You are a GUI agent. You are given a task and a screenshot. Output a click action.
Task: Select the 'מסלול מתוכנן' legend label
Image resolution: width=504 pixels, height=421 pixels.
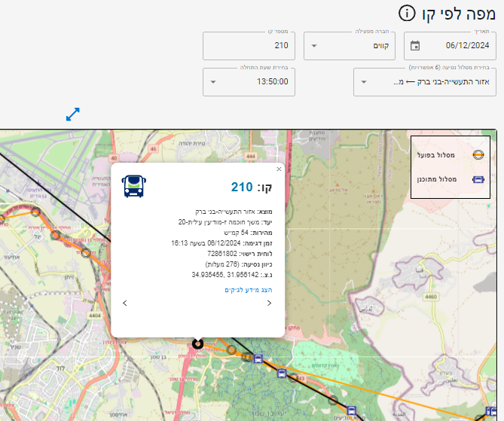437,179
